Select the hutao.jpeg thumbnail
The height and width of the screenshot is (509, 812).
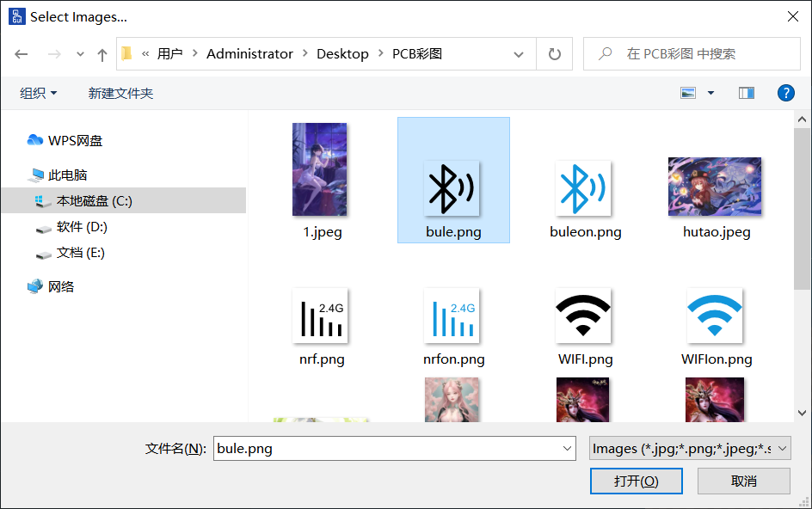[715, 187]
